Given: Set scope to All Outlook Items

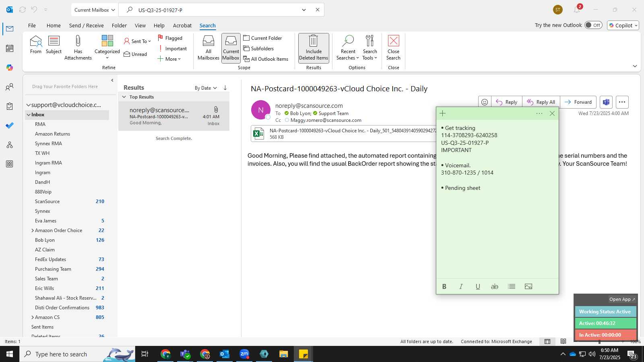Looking at the screenshot, I should (x=266, y=59).
